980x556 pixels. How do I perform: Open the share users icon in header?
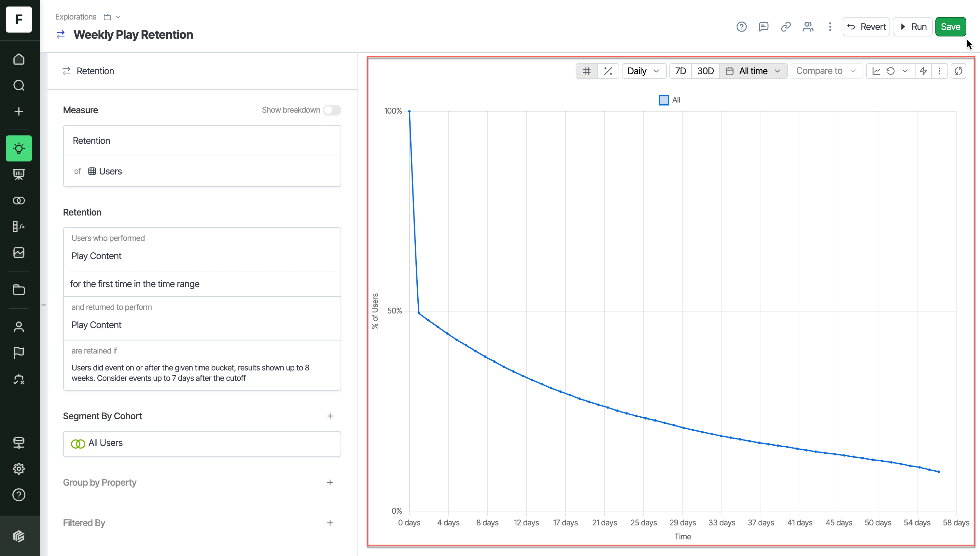pyautogui.click(x=808, y=27)
